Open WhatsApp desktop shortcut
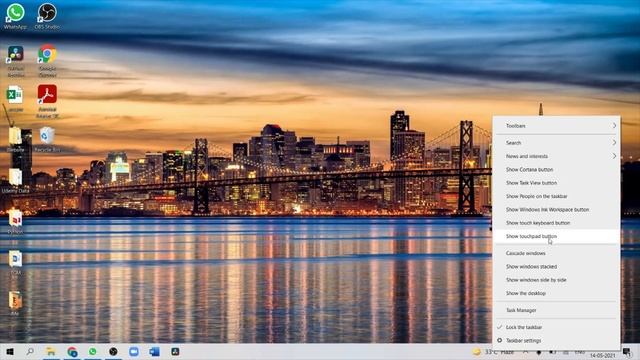 [x=15, y=16]
